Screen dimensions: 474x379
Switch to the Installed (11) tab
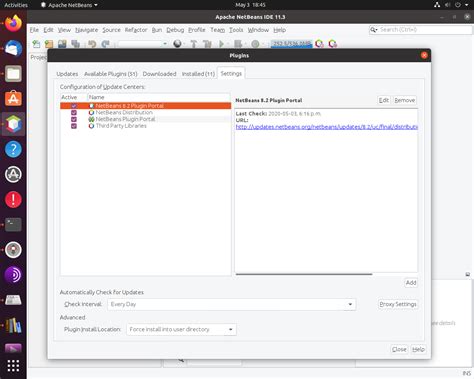pos(198,74)
